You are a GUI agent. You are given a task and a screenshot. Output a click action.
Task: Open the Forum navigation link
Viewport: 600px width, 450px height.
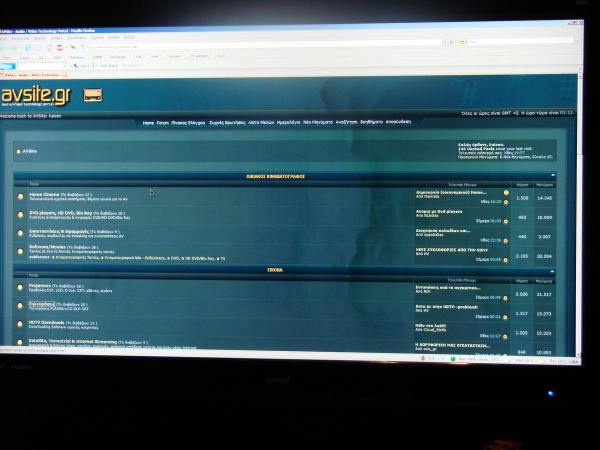click(x=163, y=123)
